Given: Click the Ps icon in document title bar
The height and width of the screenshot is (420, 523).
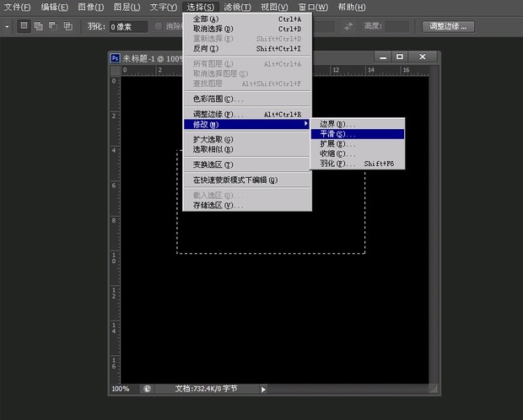Looking at the screenshot, I should [116, 58].
